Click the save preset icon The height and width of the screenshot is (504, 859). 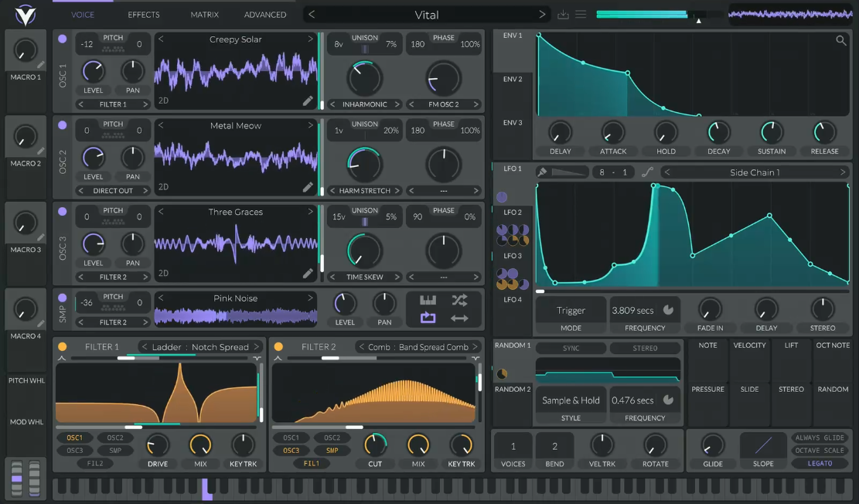click(563, 15)
